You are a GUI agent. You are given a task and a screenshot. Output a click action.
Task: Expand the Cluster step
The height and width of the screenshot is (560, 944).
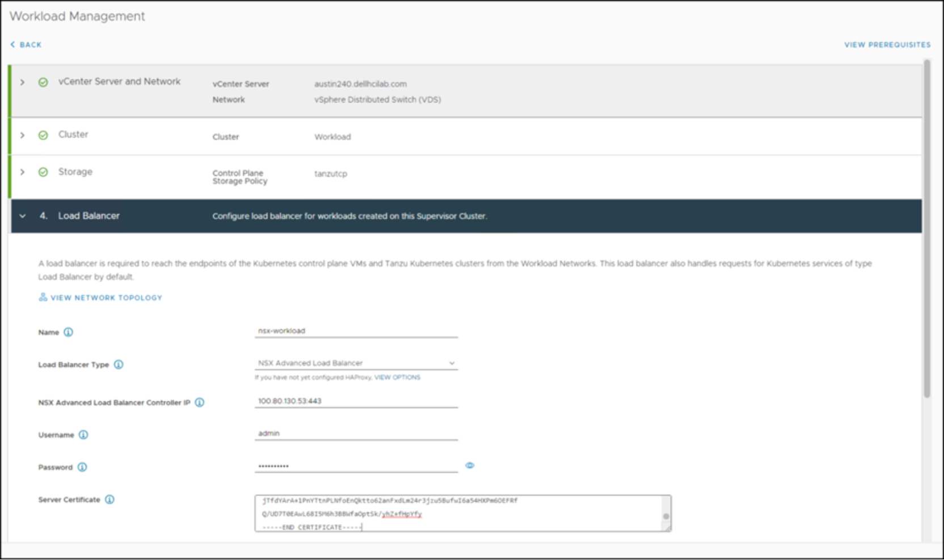click(x=22, y=135)
